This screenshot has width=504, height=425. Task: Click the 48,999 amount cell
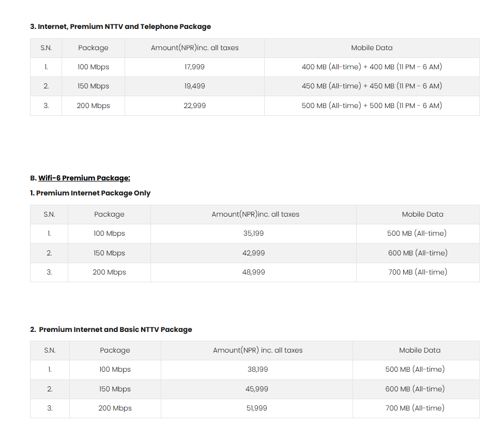(253, 272)
